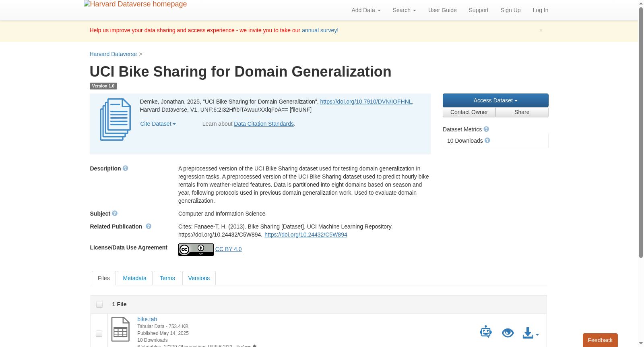Open the robot query tool for bike.tab

[x=486, y=332]
